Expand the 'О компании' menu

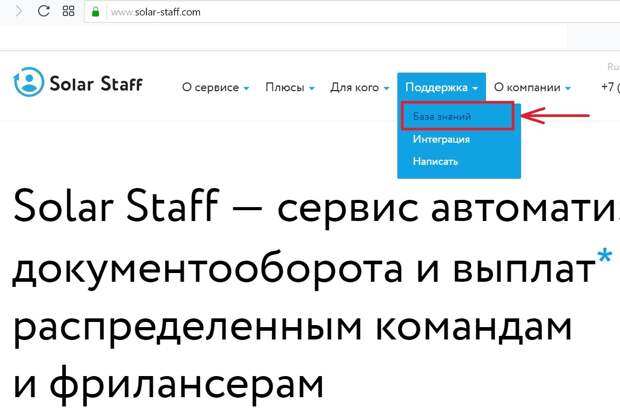click(532, 87)
